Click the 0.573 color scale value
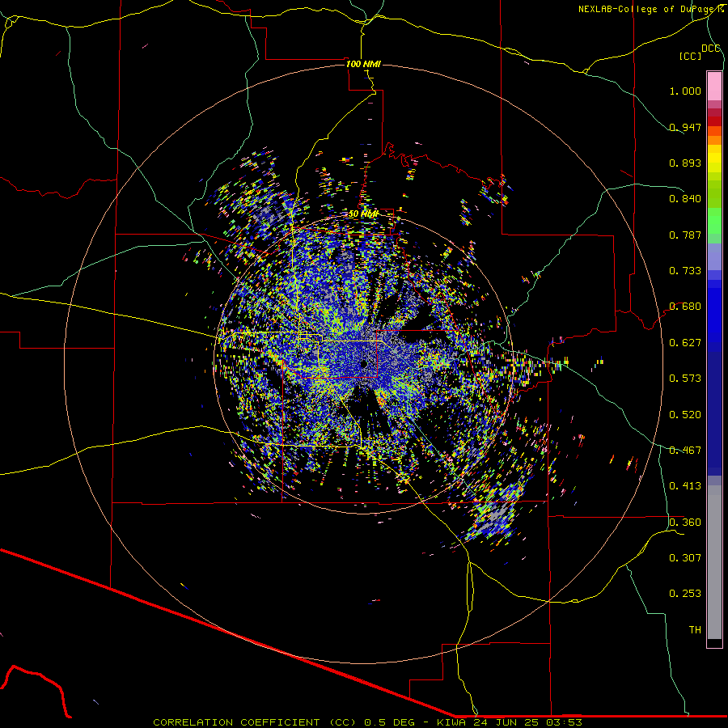Screen dimensions: 728x728 685,379
